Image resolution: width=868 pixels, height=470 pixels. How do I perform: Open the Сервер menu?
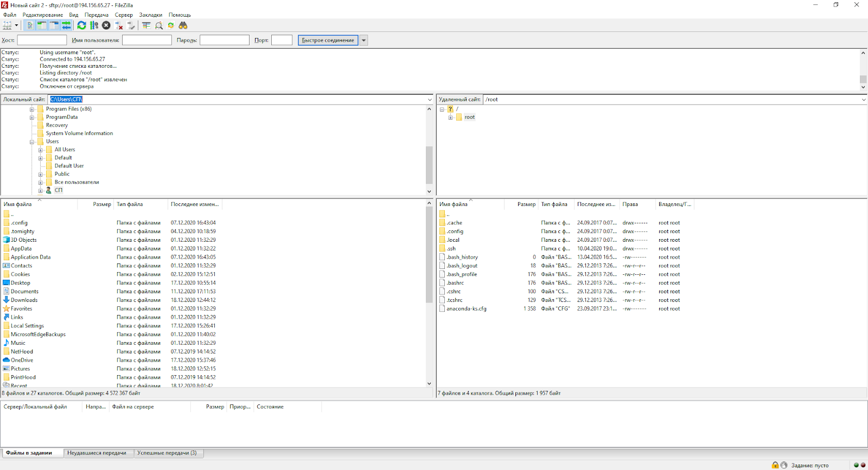tap(124, 15)
